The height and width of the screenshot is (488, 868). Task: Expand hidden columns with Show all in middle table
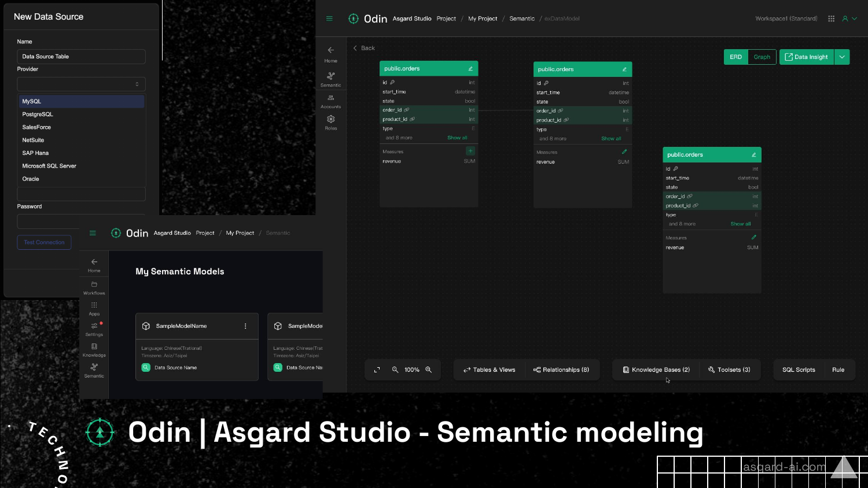[x=611, y=139]
